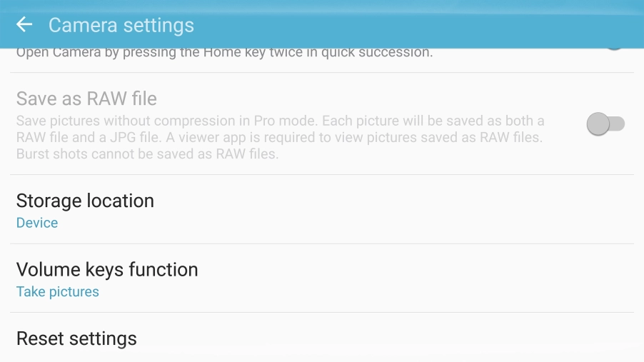This screenshot has width=644, height=362.
Task: Tap the back arrow in the header
Action: (x=24, y=25)
